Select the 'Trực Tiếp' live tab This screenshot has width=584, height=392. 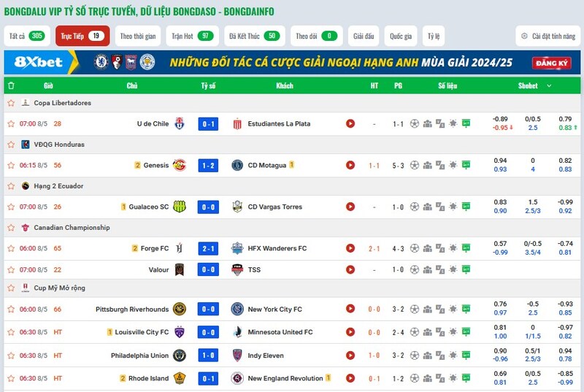[x=82, y=36]
